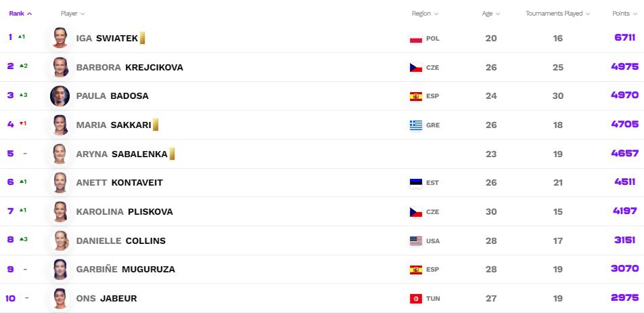Open Anett Kontaveit's player page
The width and height of the screenshot is (644, 313).
[x=120, y=183]
